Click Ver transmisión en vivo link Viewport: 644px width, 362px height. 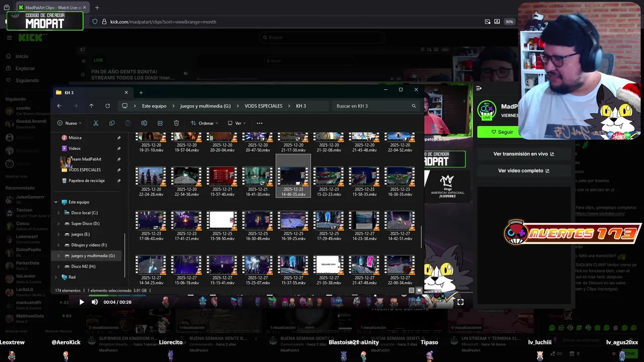[524, 154]
